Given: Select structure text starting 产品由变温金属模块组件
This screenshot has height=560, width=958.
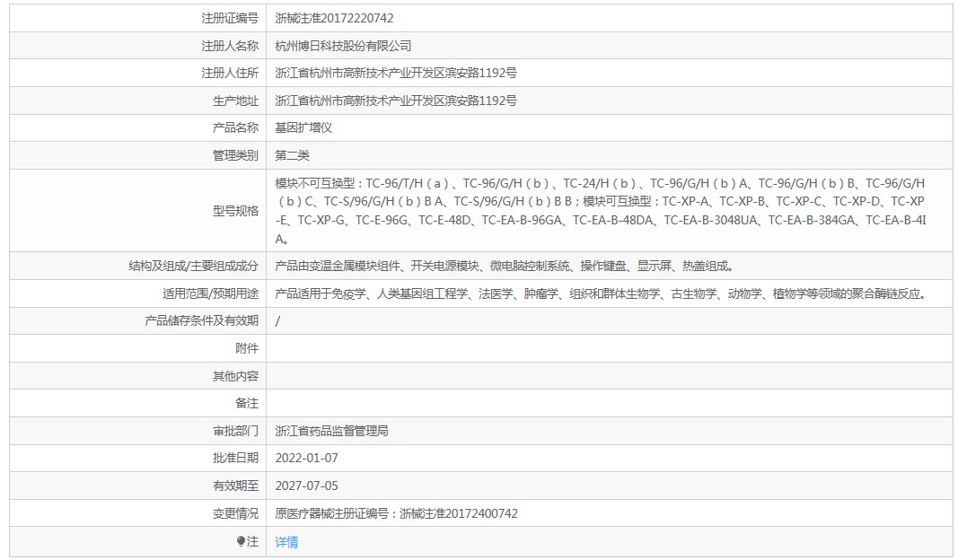Looking at the screenshot, I should point(504,266).
